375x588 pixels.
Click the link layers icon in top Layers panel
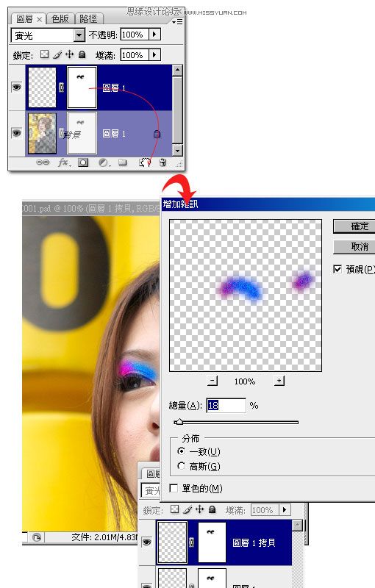(43, 162)
